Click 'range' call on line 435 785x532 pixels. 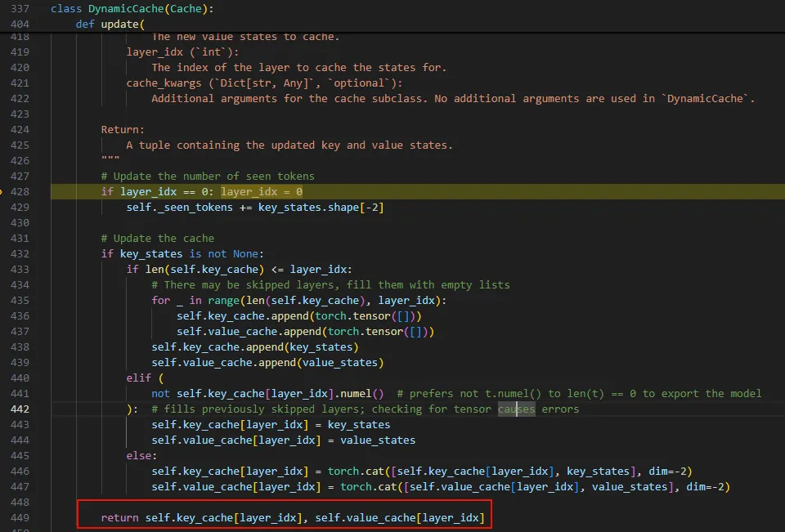(223, 300)
